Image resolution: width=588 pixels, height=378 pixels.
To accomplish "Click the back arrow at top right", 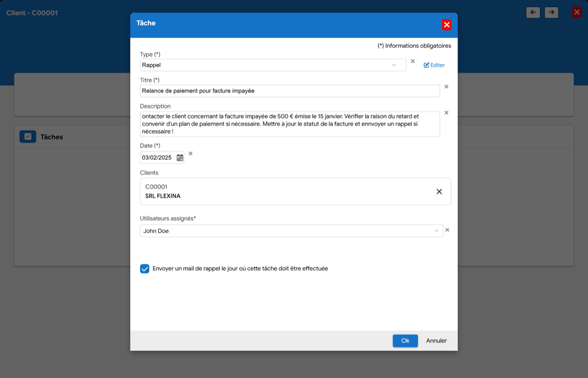I will point(533,12).
